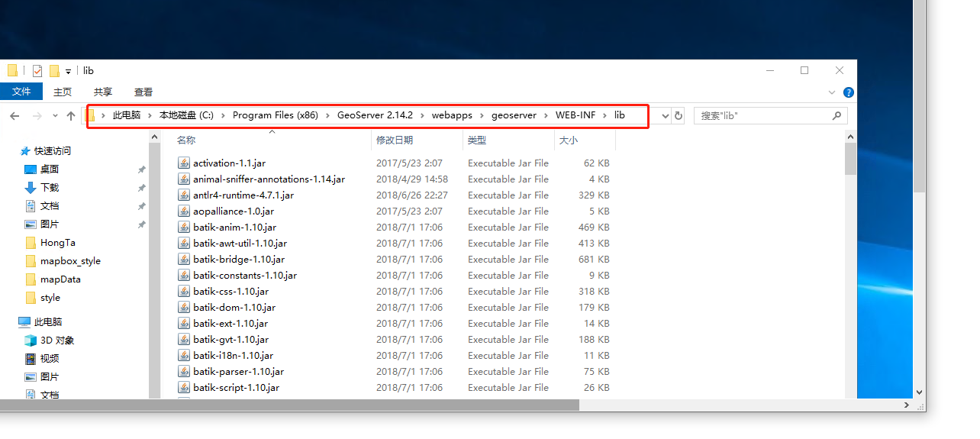Image resolution: width=980 pixels, height=439 pixels.
Task: Open the recent locations dropdown arrow
Action: pyautogui.click(x=55, y=116)
